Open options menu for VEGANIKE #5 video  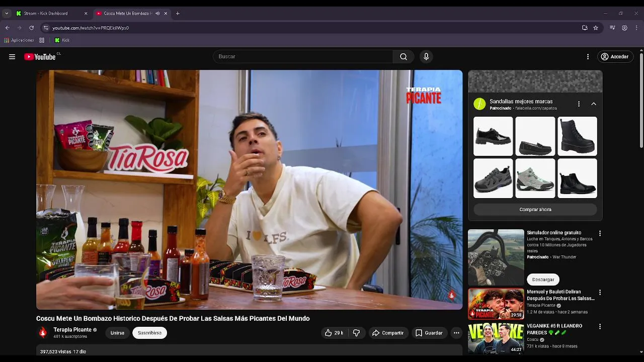coord(600,326)
